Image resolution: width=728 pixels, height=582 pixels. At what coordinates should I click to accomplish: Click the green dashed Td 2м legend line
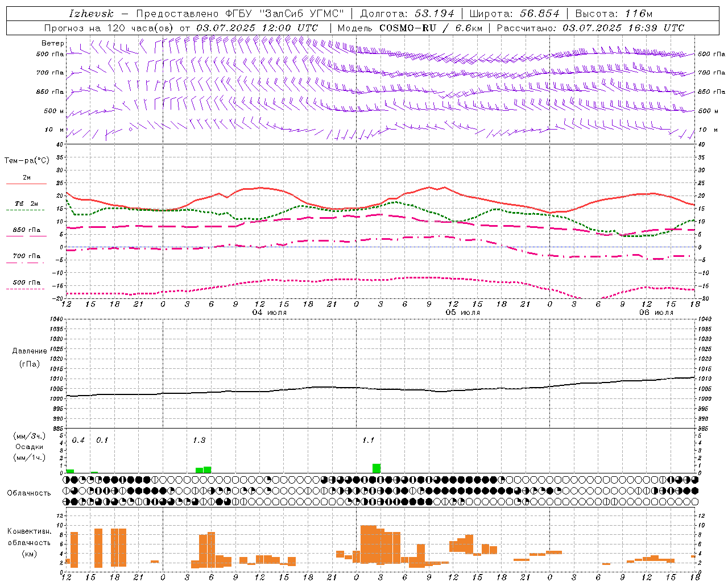pos(25,210)
